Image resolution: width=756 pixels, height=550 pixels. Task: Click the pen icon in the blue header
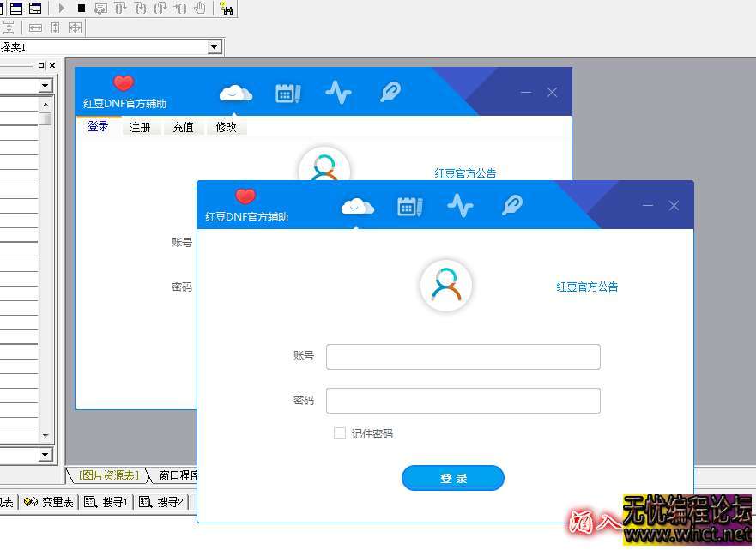tap(511, 205)
